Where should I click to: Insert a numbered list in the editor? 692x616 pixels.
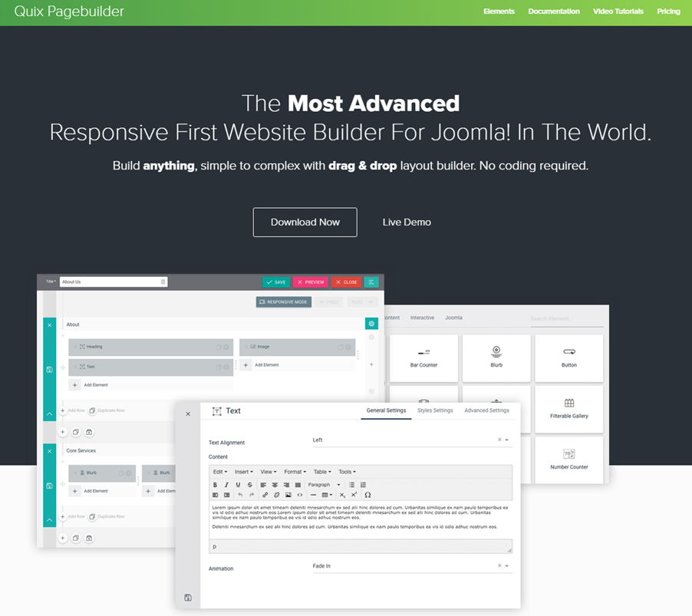pos(363,485)
